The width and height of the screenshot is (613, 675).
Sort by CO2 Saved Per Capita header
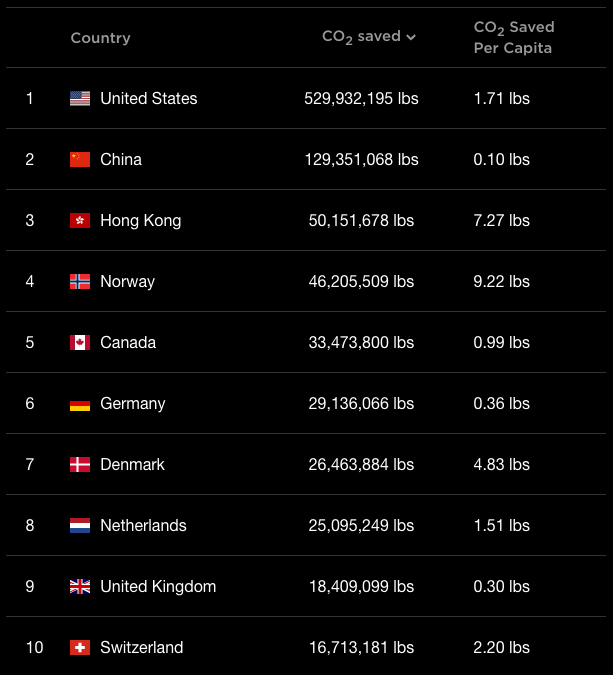pyautogui.click(x=514, y=37)
